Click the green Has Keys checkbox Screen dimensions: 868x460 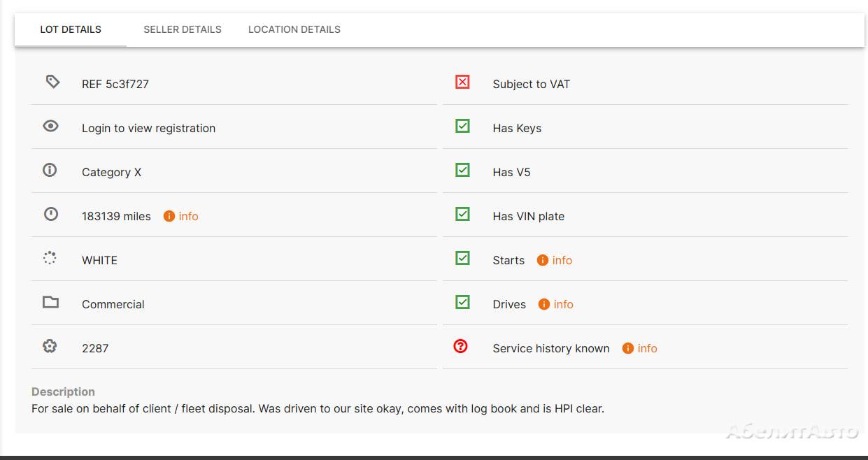click(462, 127)
